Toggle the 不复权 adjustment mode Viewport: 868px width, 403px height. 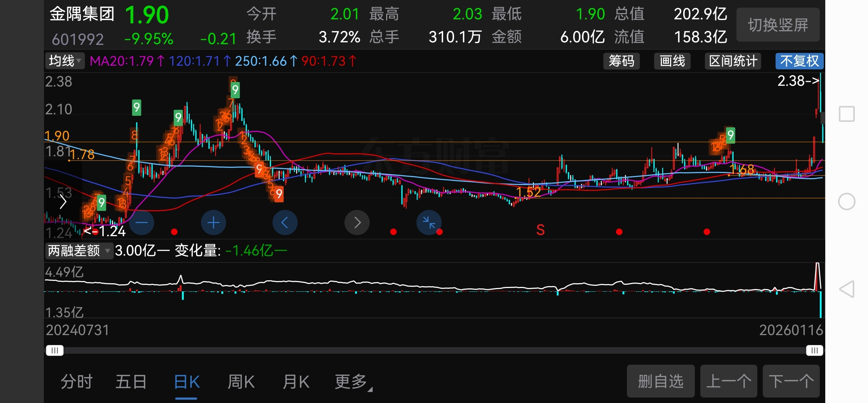point(799,61)
